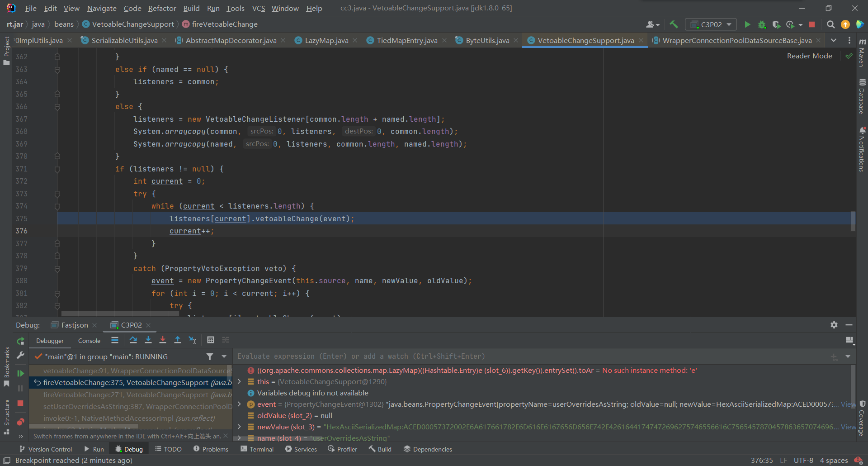Open Search Everywhere magnifier icon
The width and height of the screenshot is (868, 466).
tap(830, 24)
